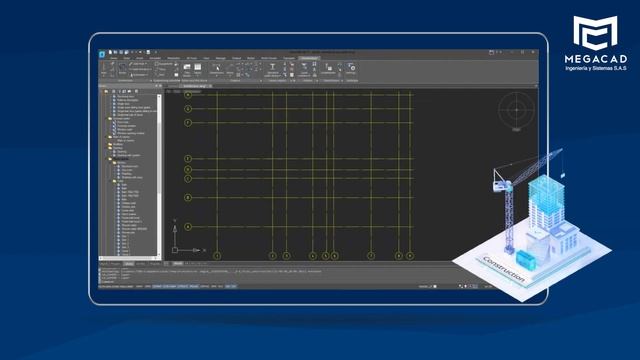640x360 pixels.
Task: Click the blue application logo button
Action: [x=102, y=54]
